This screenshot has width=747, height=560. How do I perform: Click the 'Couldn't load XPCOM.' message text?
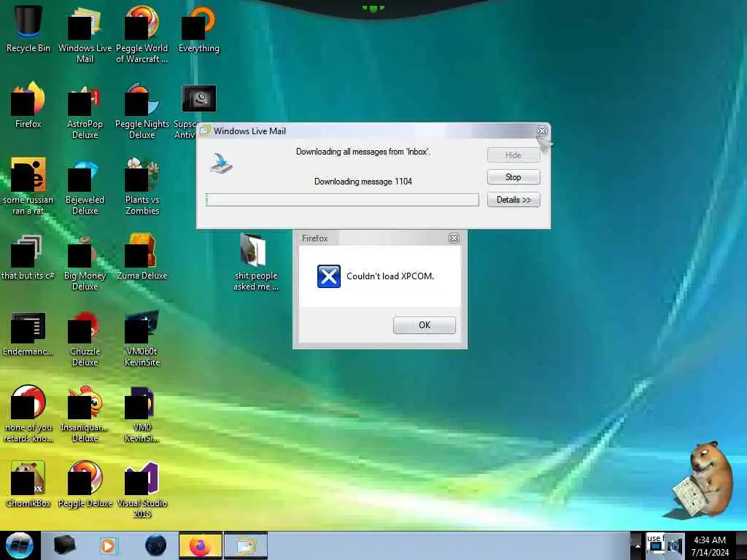(390, 276)
